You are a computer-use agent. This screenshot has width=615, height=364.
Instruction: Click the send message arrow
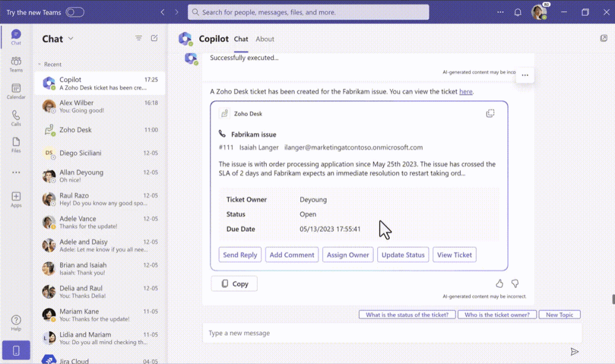(x=574, y=352)
